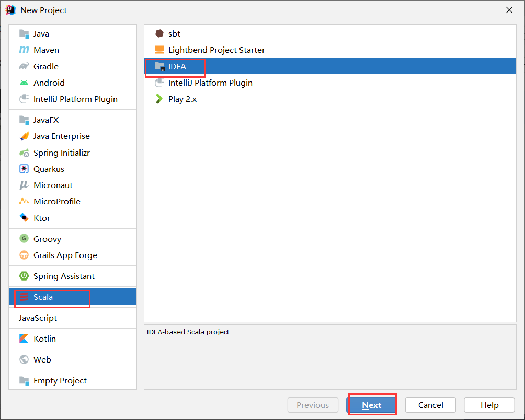Click the sbt hexagon icon

coord(159,33)
